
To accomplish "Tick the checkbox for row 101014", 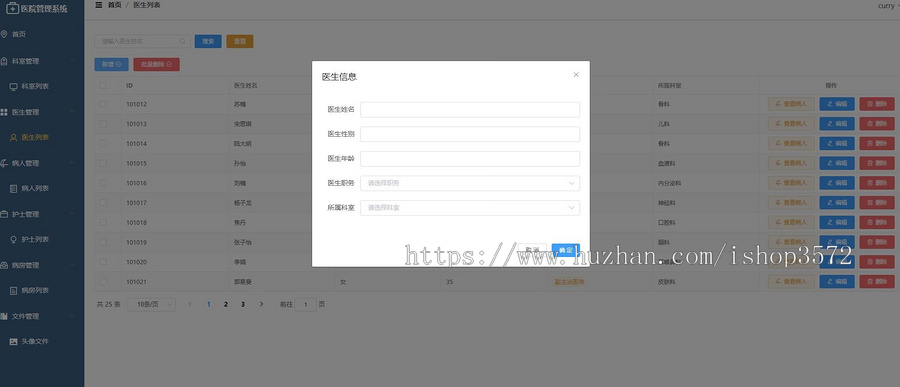I will [103, 143].
